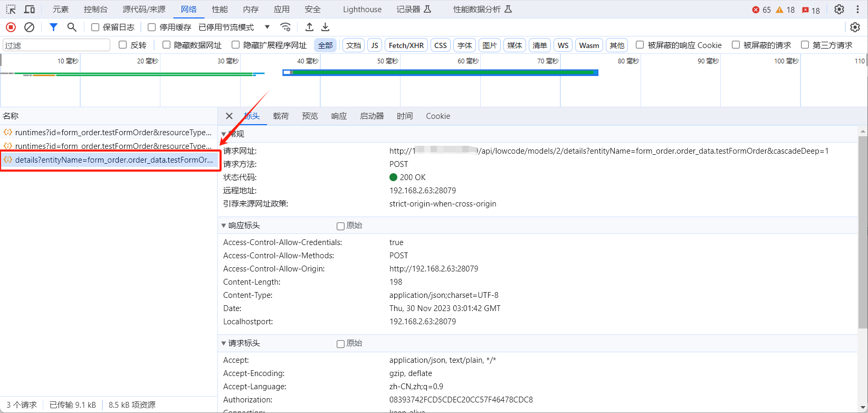Filter requests by Fetch/XHR
This screenshot has height=413, width=868.
tap(406, 45)
